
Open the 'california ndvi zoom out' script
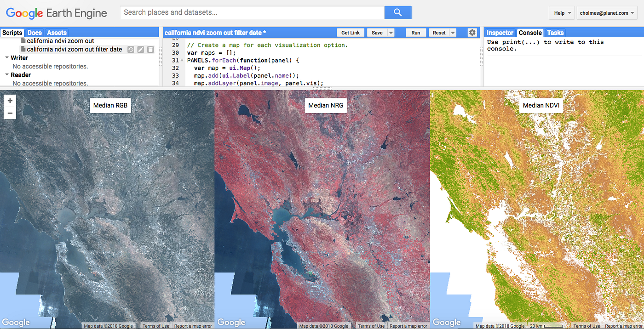(60, 41)
